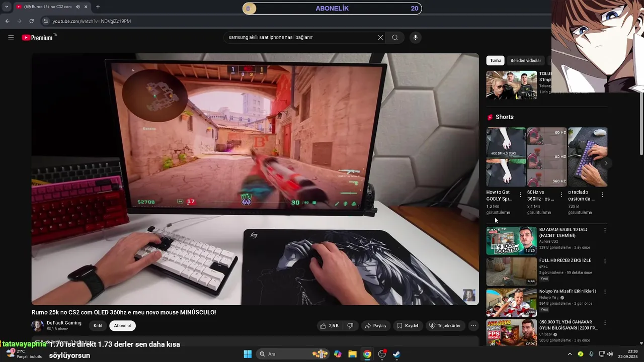Viewport: 644px width, 362px height.
Task: Click the Abone ol subscribe button
Action: tap(122, 326)
